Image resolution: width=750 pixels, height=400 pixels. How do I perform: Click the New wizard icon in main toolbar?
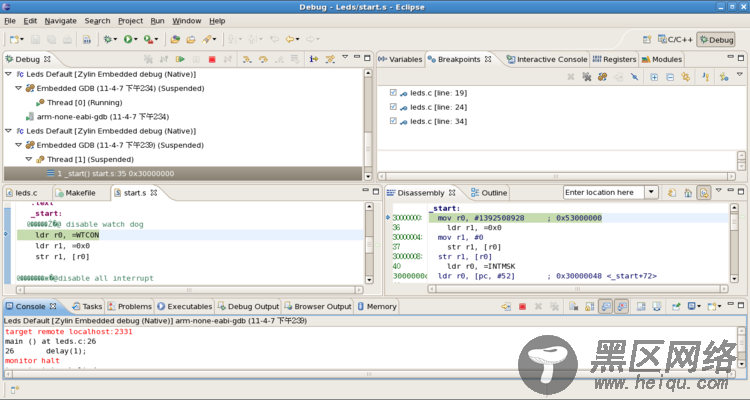pyautogui.click(x=14, y=39)
